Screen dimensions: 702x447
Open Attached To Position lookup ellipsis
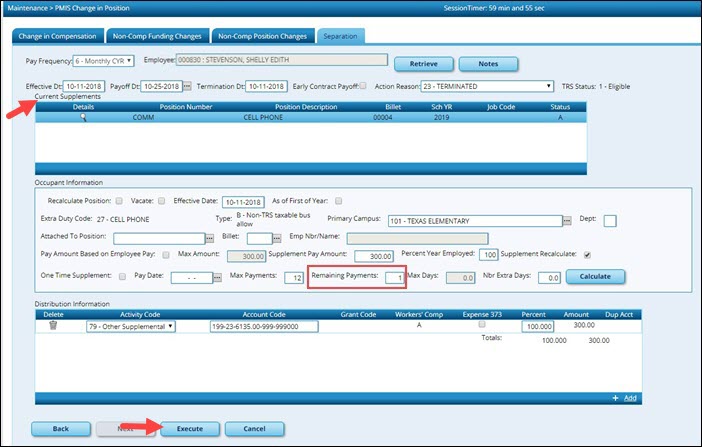click(210, 239)
